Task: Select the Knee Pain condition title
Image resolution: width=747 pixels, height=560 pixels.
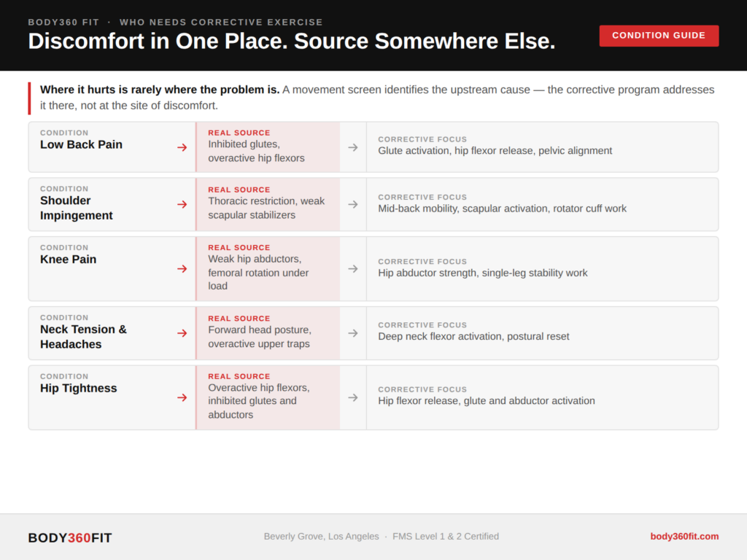Action: coord(68,260)
